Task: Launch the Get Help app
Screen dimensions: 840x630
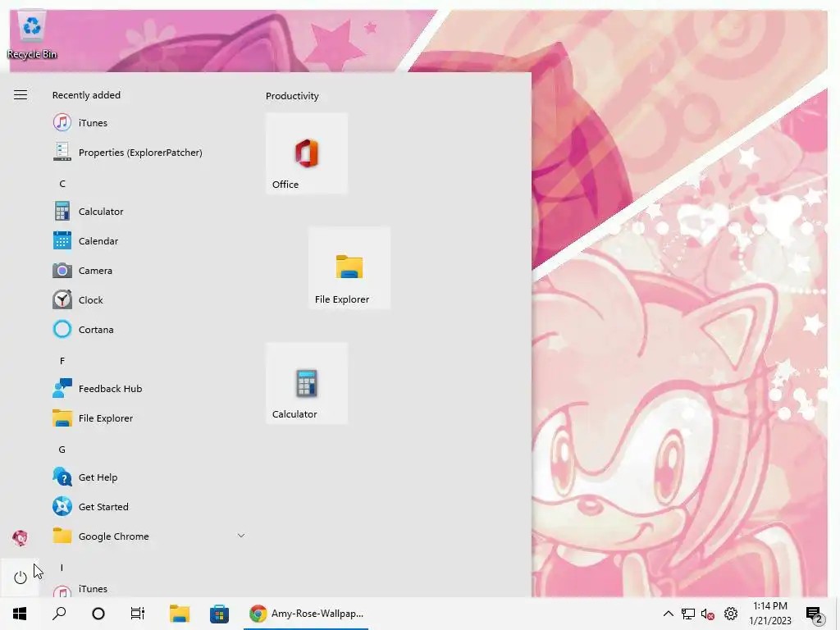Action: pyautogui.click(x=148, y=477)
